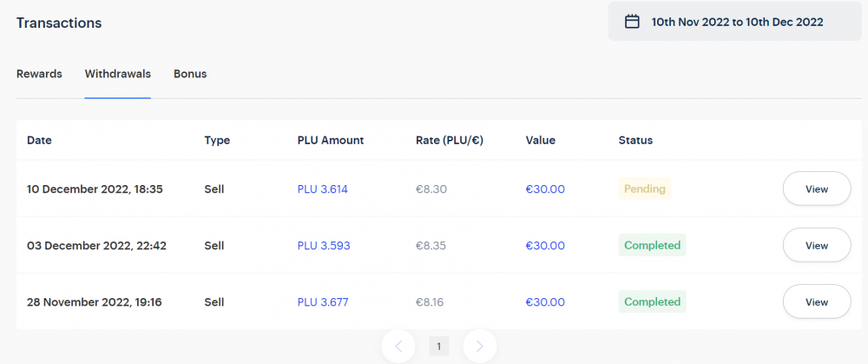Click the PLU 3.614 amount
Viewport: 868px width, 364px height.
click(323, 189)
